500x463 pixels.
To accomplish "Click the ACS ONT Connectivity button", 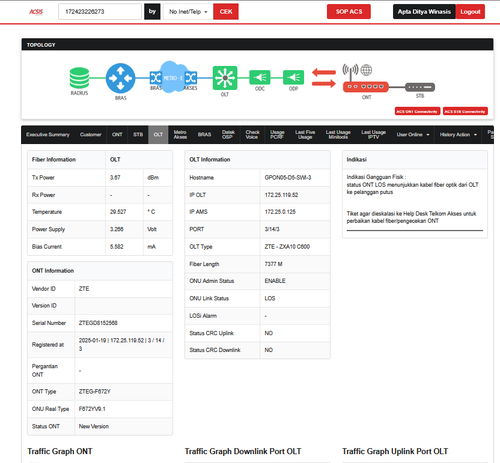I will tap(417, 111).
